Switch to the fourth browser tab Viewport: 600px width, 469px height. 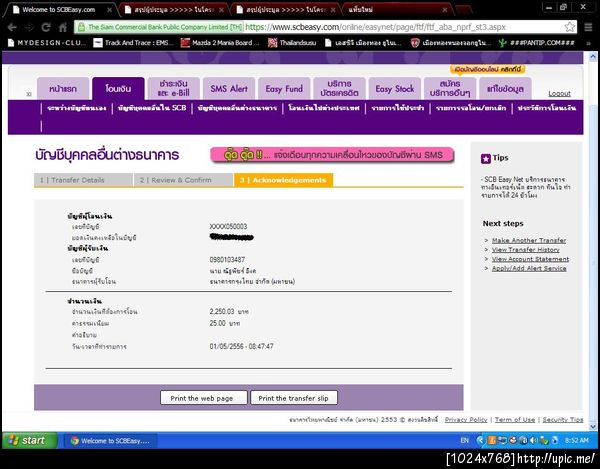tap(398, 10)
